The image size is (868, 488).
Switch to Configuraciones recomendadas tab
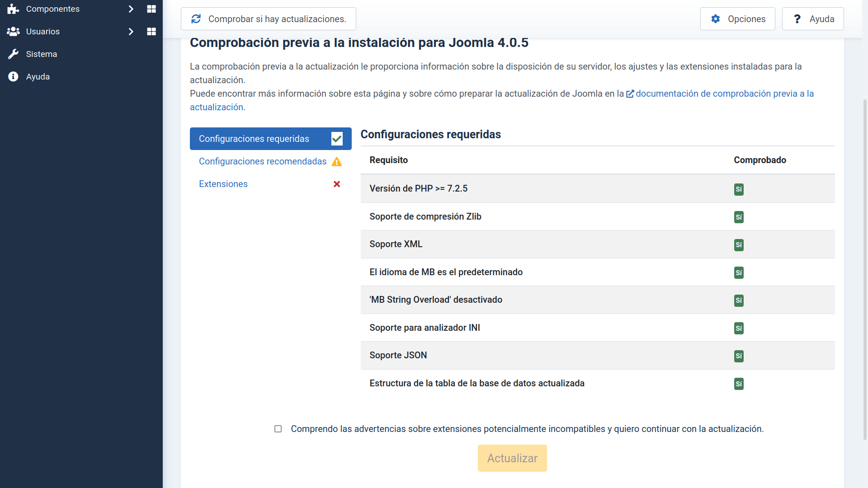(x=270, y=161)
